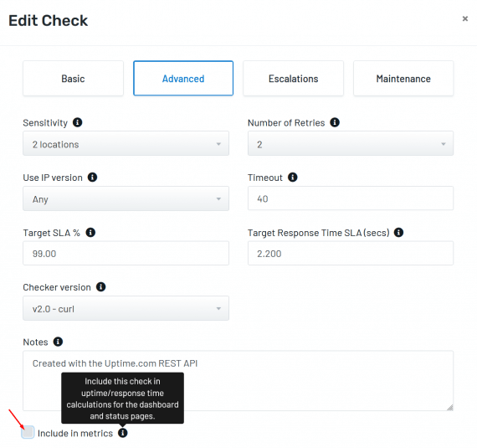
Task: Switch to the Basic tab
Action: 73,79
